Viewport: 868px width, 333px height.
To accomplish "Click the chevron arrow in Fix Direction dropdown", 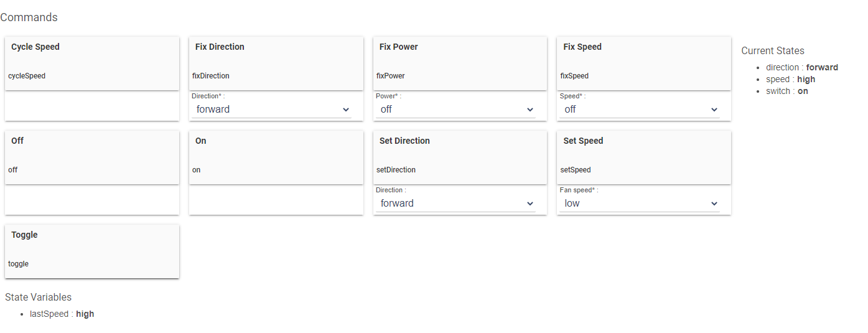I will [x=346, y=110].
